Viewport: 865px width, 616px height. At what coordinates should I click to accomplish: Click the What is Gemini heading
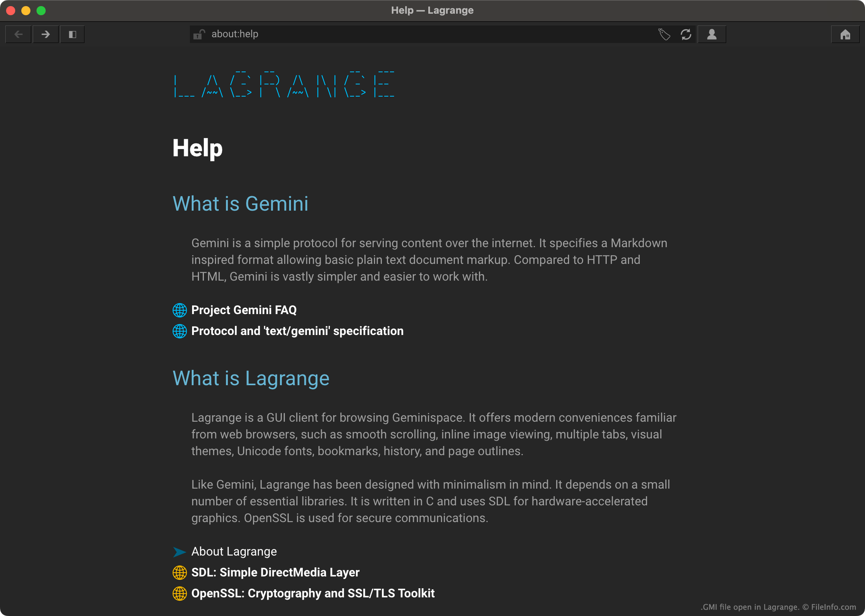240,203
